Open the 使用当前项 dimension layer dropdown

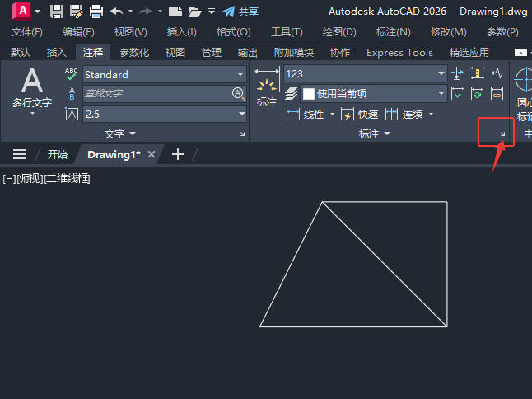pyautogui.click(x=374, y=94)
